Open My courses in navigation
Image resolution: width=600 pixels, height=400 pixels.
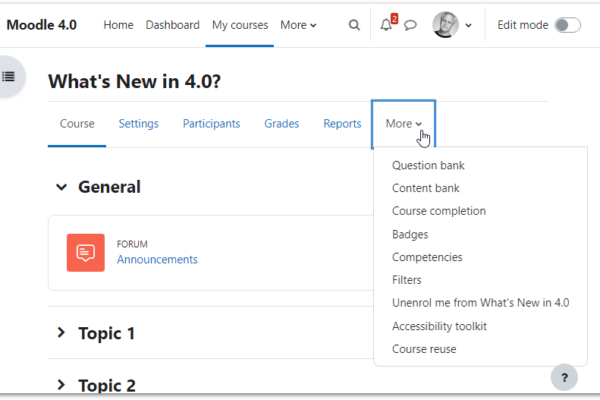point(240,25)
